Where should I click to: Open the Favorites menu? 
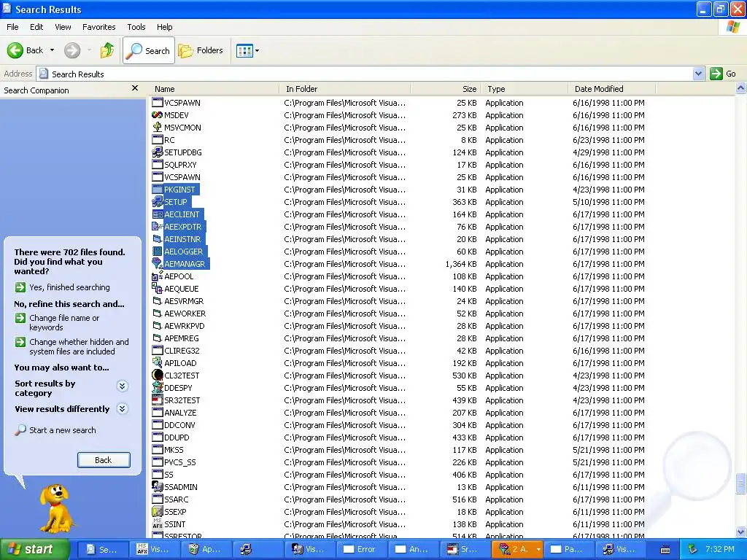[98, 27]
